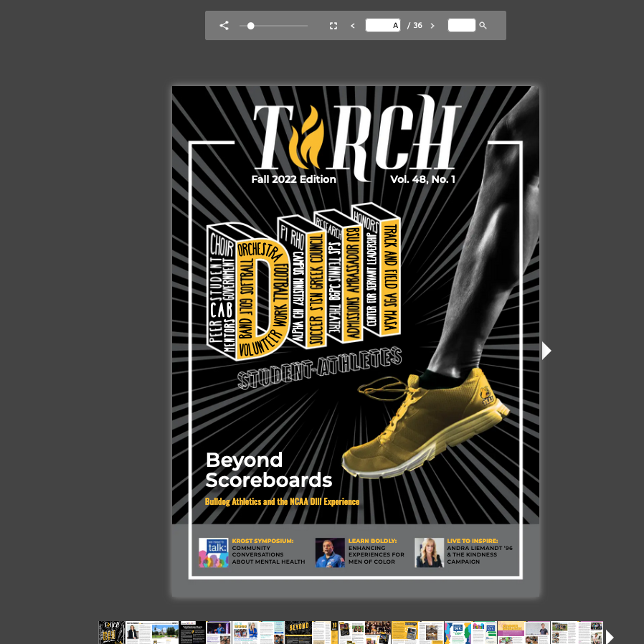Focus the search text field in the toolbar

pyautogui.click(x=462, y=26)
